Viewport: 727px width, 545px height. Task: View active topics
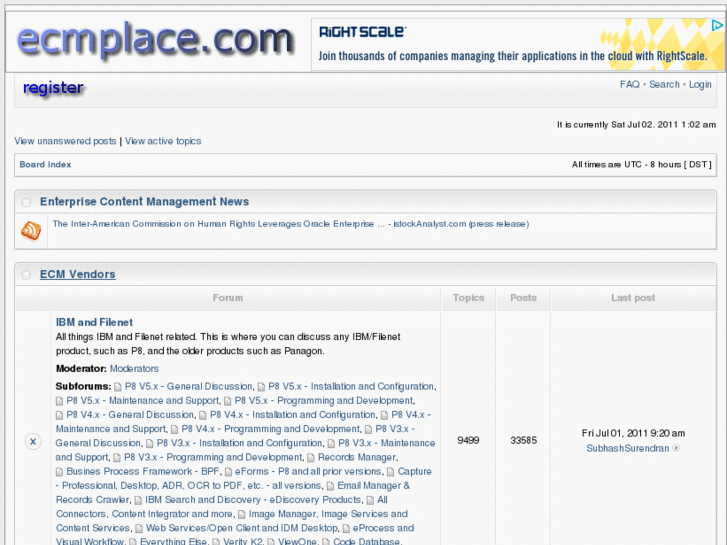(163, 141)
